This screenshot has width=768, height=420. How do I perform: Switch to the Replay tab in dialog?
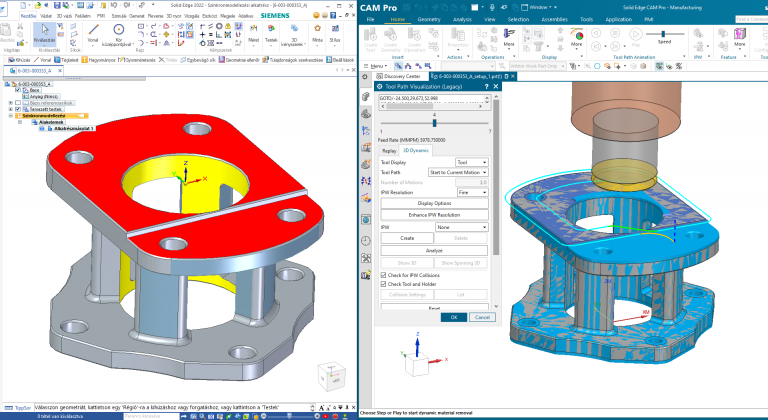(x=389, y=151)
